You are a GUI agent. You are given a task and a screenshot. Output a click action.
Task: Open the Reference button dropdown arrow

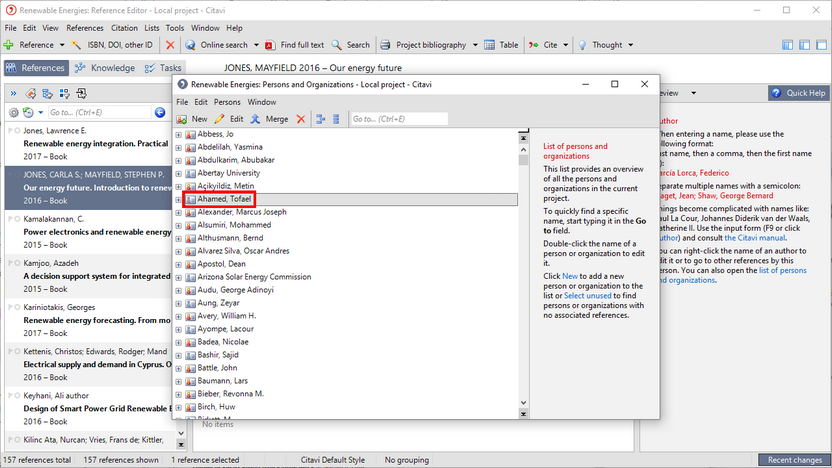coord(62,45)
